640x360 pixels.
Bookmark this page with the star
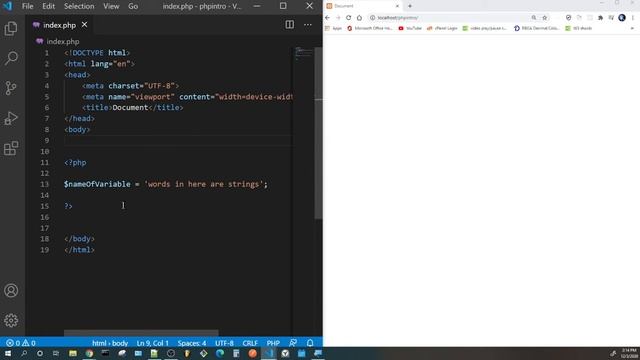pos(544,18)
